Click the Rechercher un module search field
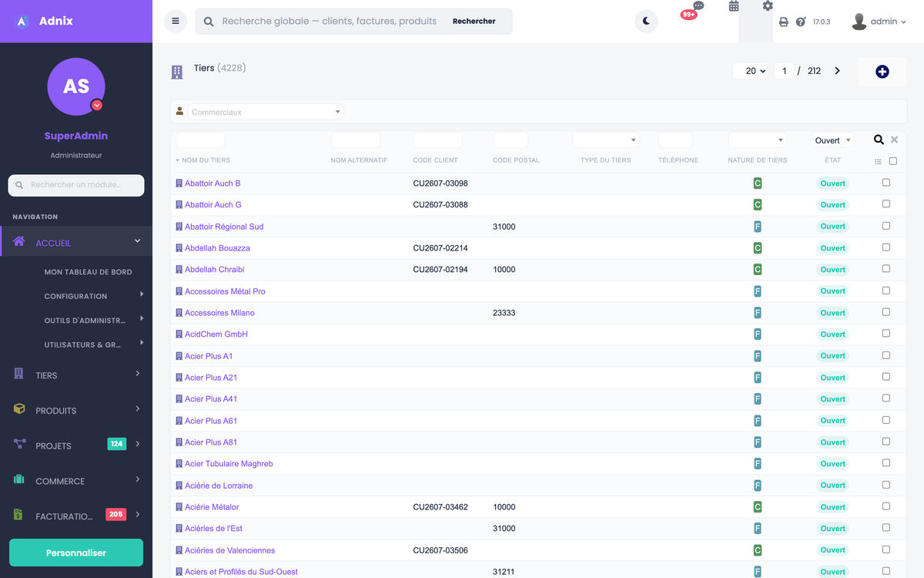 tap(76, 185)
